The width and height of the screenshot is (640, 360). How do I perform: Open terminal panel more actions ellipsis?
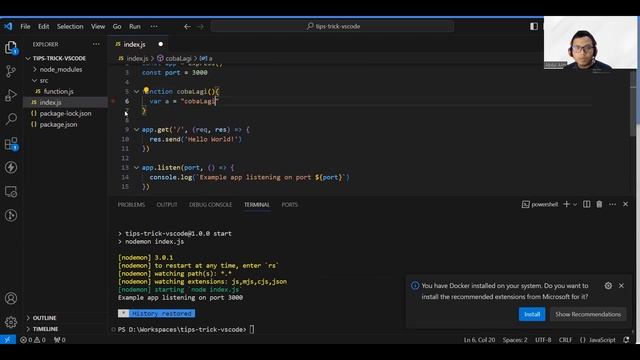click(612, 204)
